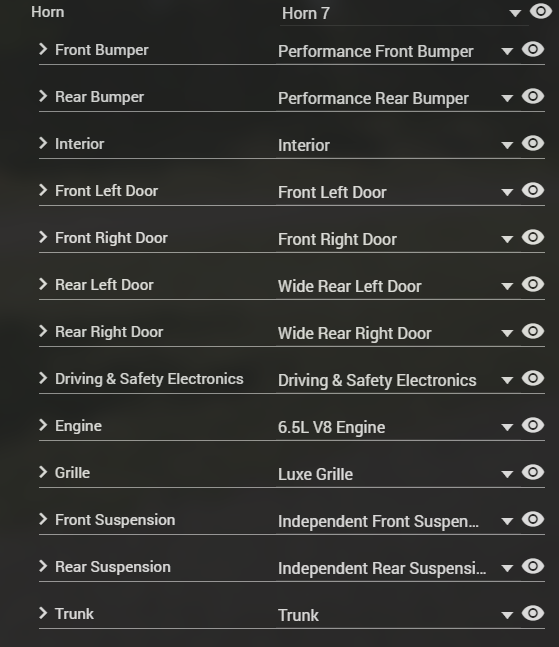
Task: Open Luxe Grille selection dropdown
Action: 507,475
